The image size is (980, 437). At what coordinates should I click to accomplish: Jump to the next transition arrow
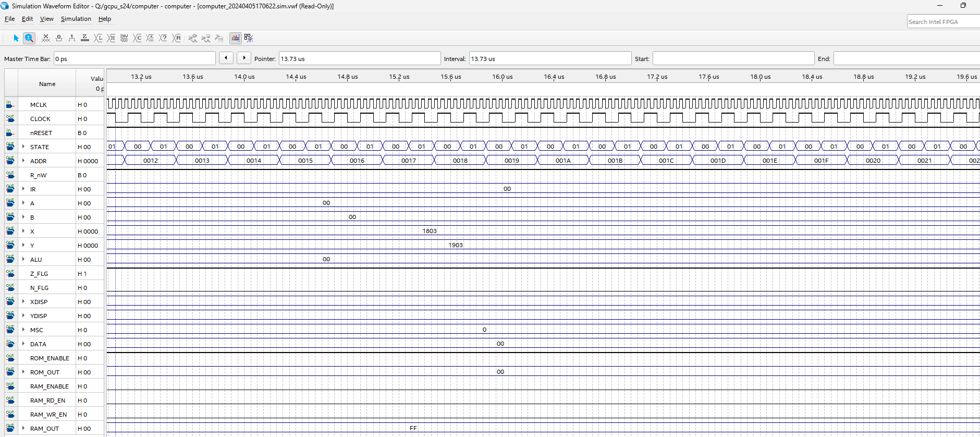pyautogui.click(x=244, y=58)
